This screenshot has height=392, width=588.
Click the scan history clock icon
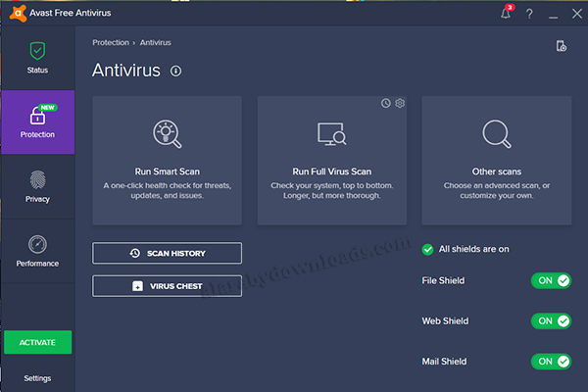135,253
